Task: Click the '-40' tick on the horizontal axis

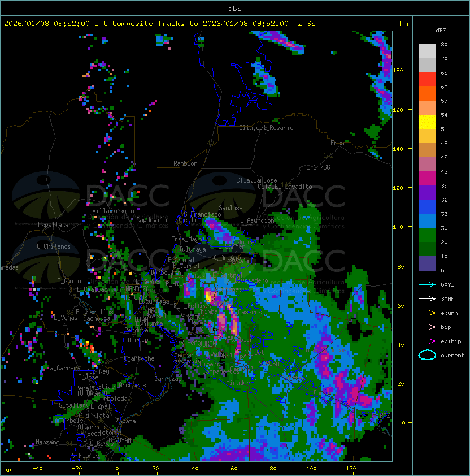Action: pos(37,469)
